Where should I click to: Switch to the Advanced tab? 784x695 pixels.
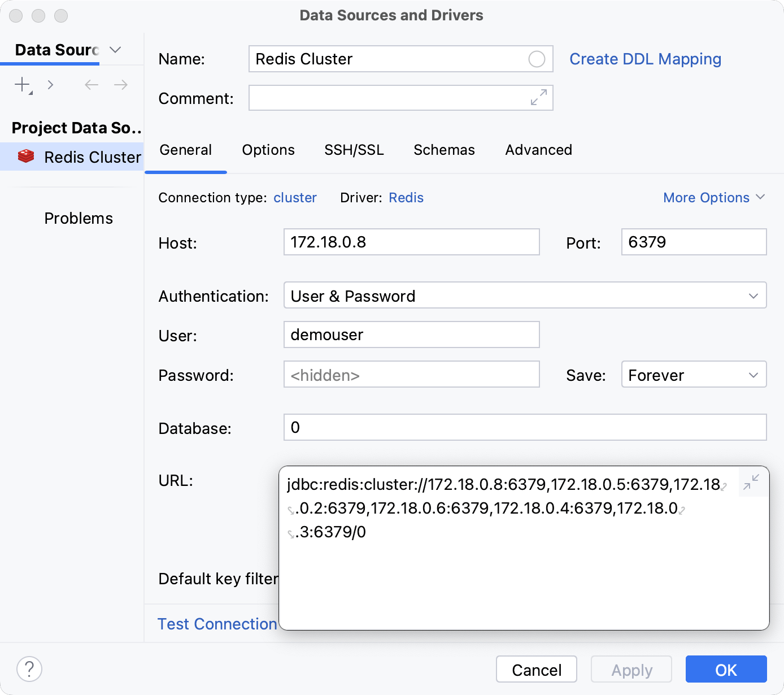pyautogui.click(x=538, y=150)
